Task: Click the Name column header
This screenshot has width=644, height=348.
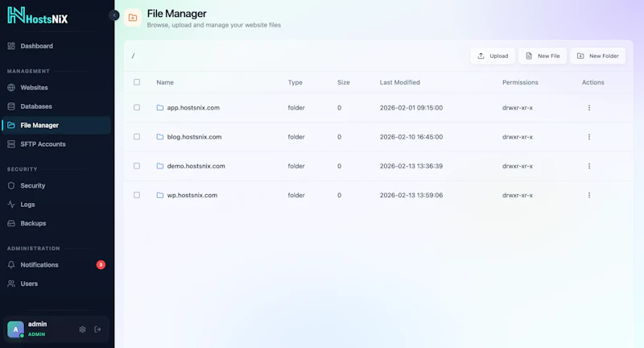Action: pyautogui.click(x=165, y=82)
